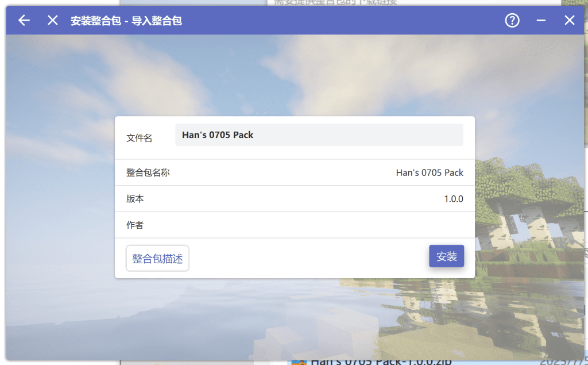Select the modpack name value Han's 0705 Pack

[430, 173]
